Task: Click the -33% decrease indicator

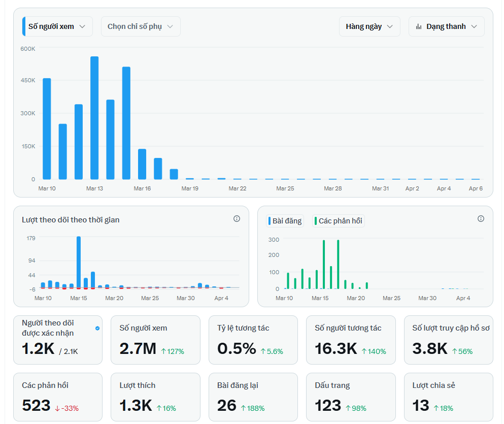Action: tap(67, 408)
